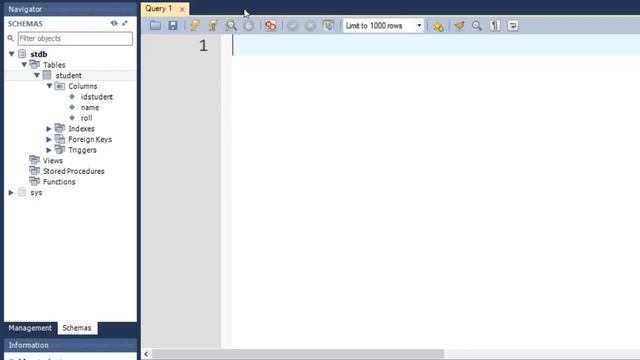Save snippet with star icon
Image resolution: width=640 pixels, height=360 pixels.
[x=438, y=26]
